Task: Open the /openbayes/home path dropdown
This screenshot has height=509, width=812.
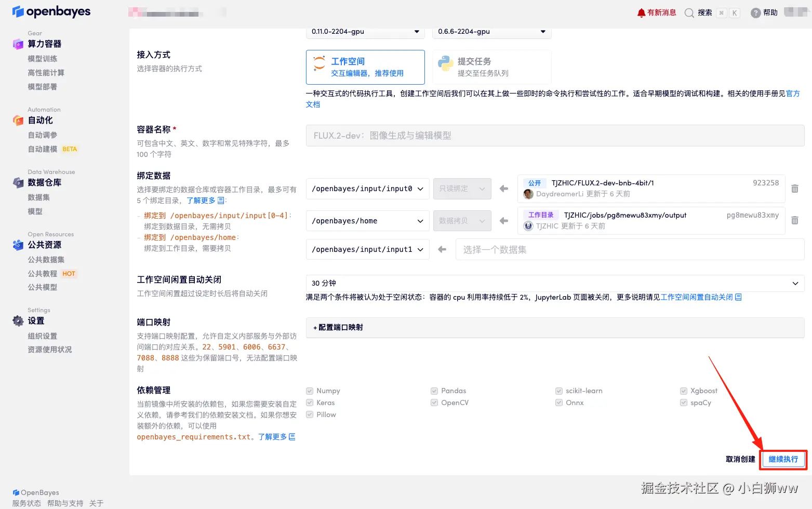Action: [367, 221]
